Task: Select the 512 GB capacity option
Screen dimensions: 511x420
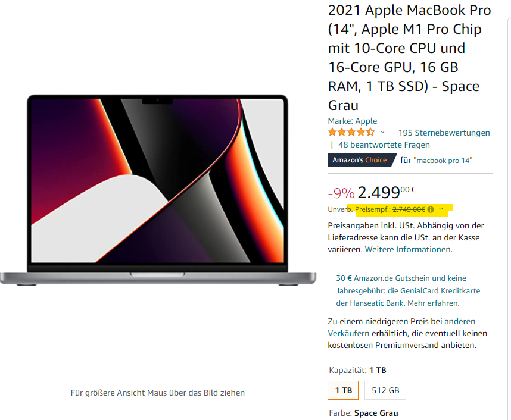Action: click(385, 390)
